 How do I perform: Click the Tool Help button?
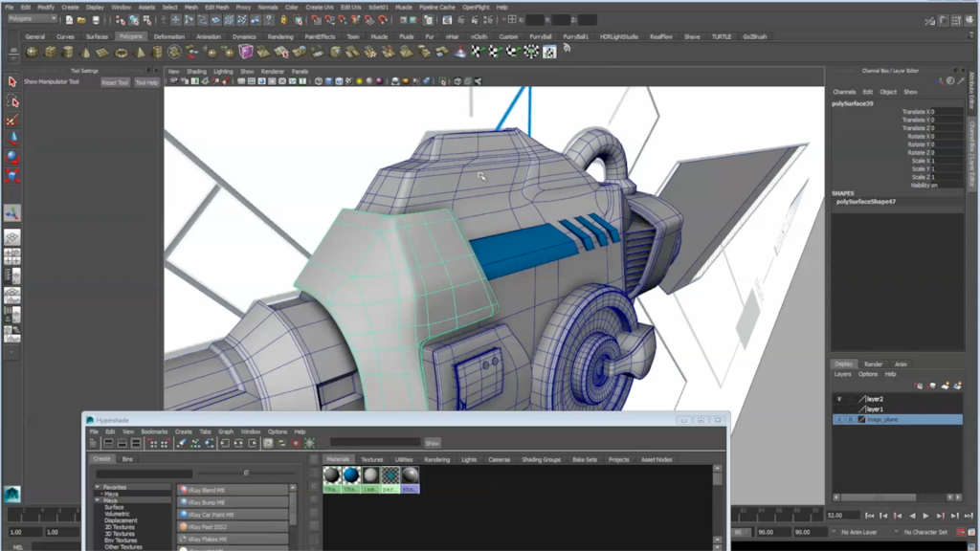[x=146, y=82]
